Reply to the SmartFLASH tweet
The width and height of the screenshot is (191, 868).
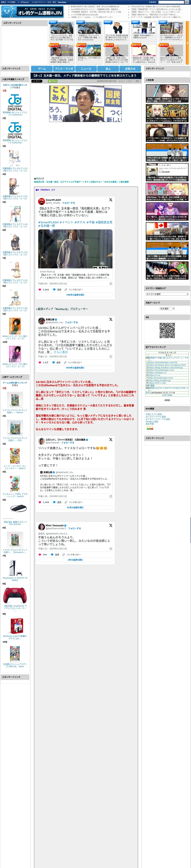(x=57, y=289)
